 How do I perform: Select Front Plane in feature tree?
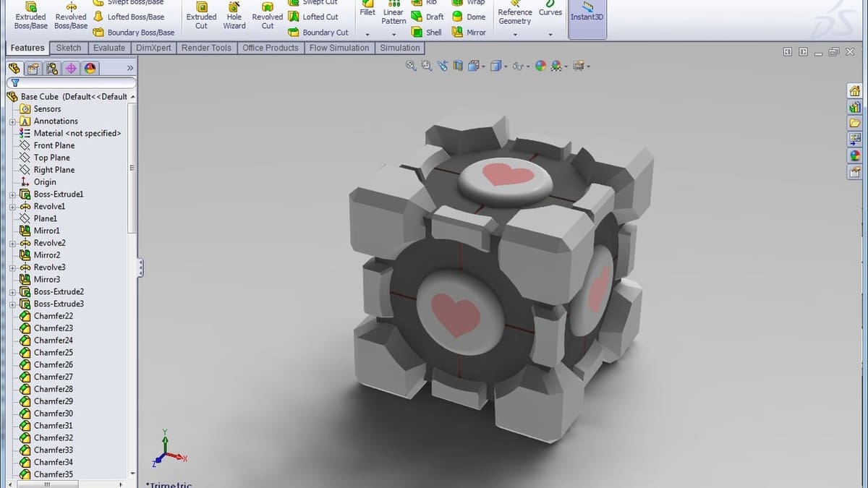pos(54,145)
